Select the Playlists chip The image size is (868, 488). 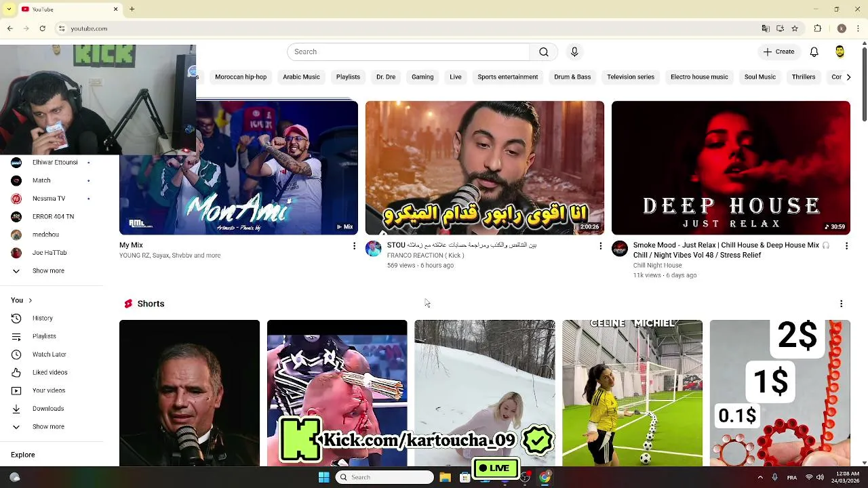[348, 77]
